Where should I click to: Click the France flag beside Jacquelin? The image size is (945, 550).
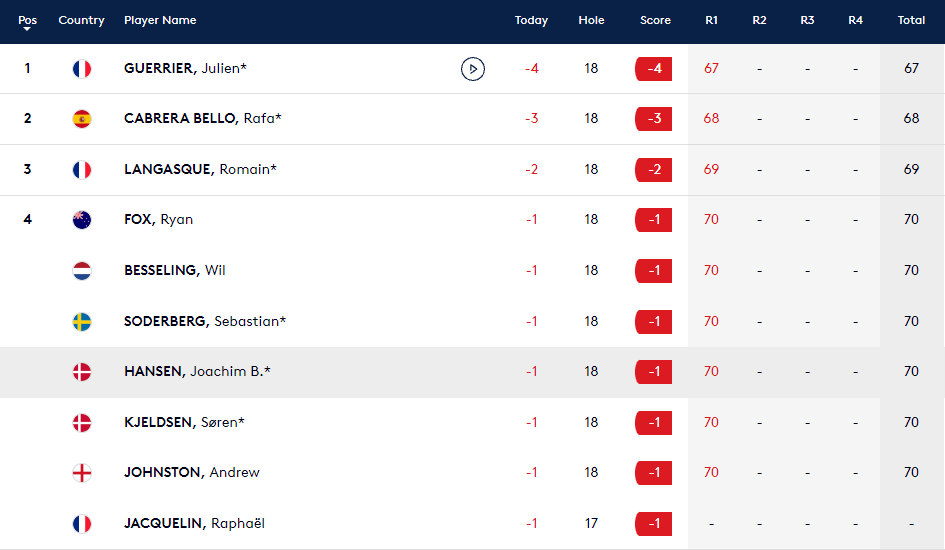pyautogui.click(x=82, y=523)
